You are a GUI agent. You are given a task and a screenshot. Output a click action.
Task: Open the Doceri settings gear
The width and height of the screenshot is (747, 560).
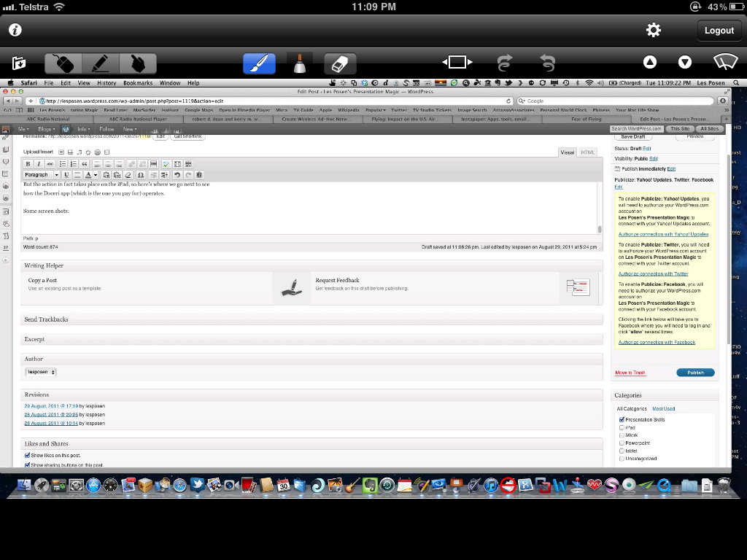point(654,30)
